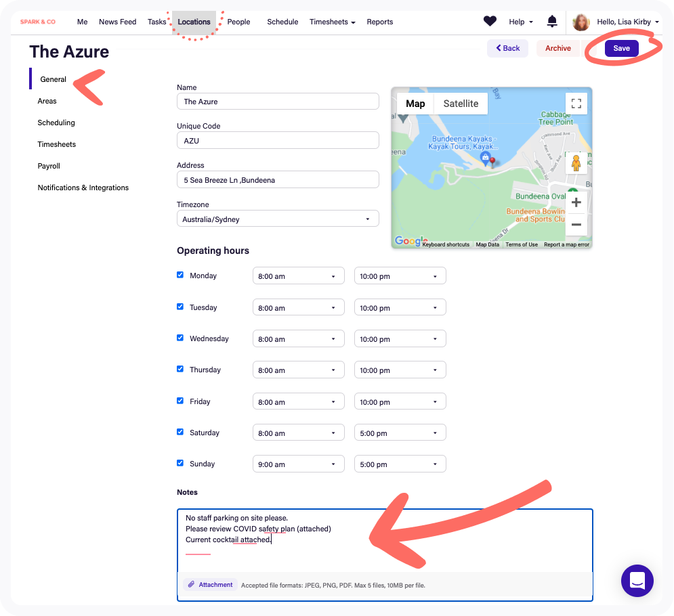The image size is (674, 616).
Task: Zoom out on the map
Action: pyautogui.click(x=576, y=225)
